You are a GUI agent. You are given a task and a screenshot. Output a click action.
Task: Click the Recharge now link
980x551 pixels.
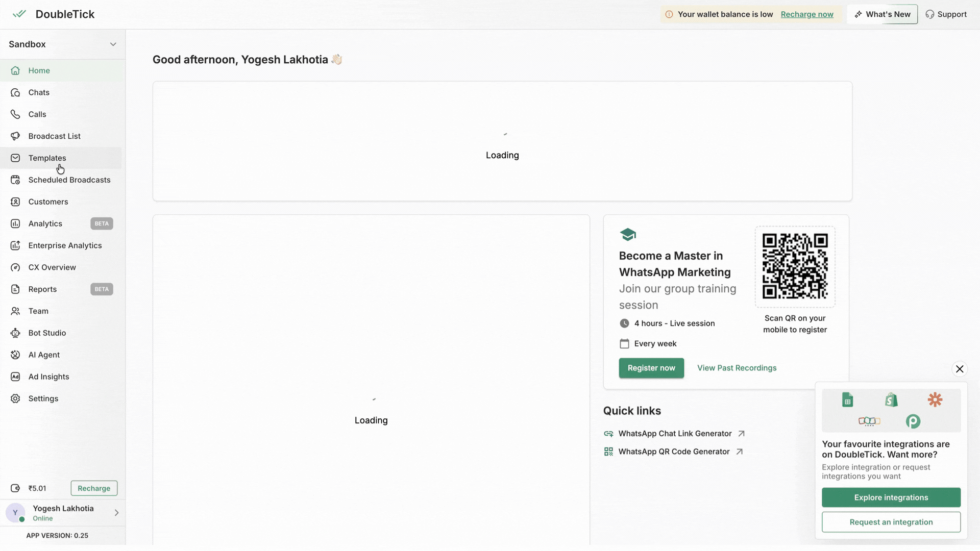tap(806, 14)
